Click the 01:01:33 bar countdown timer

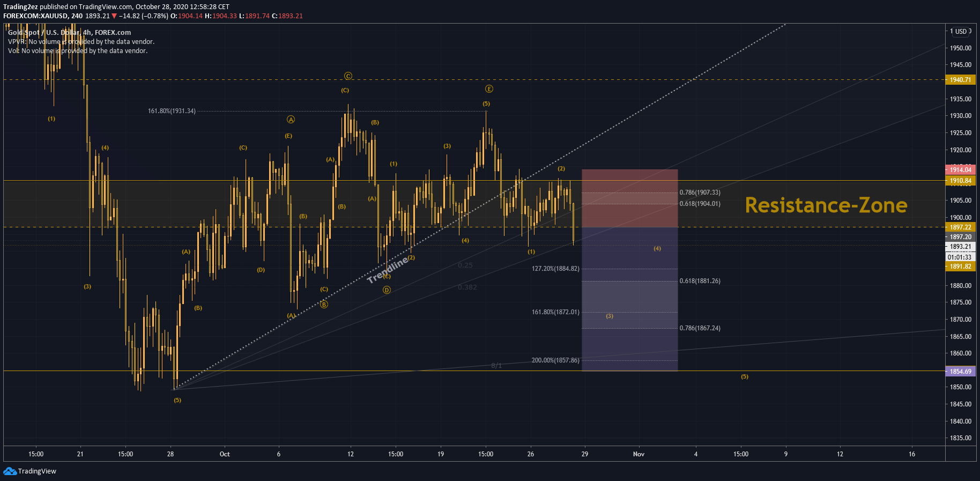tap(960, 257)
